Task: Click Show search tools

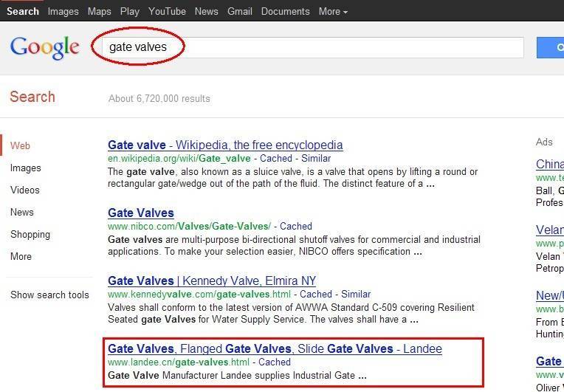Action: 49,295
